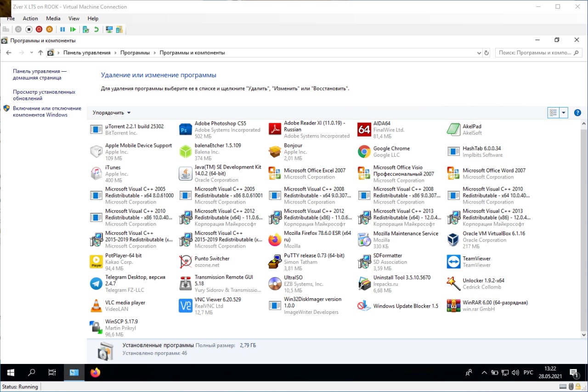The image size is (588, 392).
Task: Expand the chevron after Программы breadcrumb
Action: pos(154,53)
